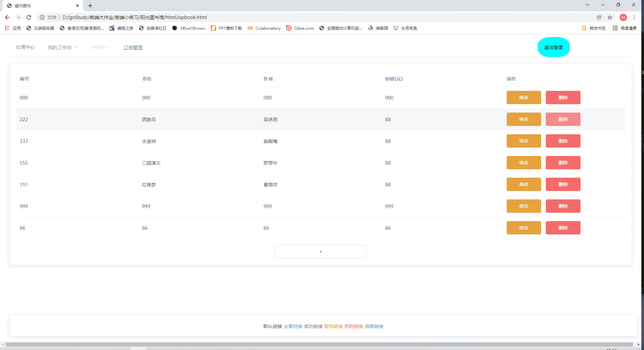
Task: Select the 书名 column header
Action: [x=147, y=79]
